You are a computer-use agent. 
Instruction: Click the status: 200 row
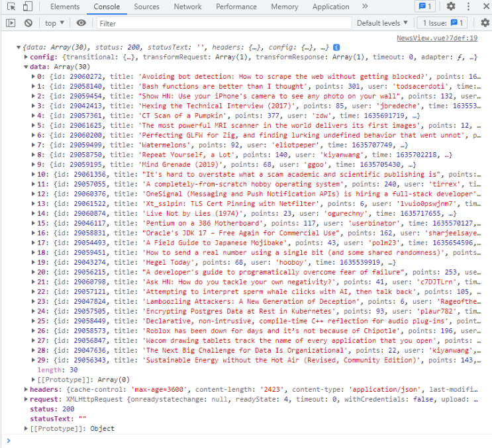(x=52, y=409)
